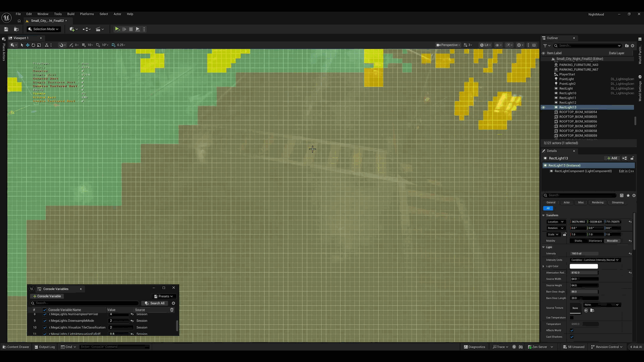Open Console Variables settings gear

click(x=173, y=303)
